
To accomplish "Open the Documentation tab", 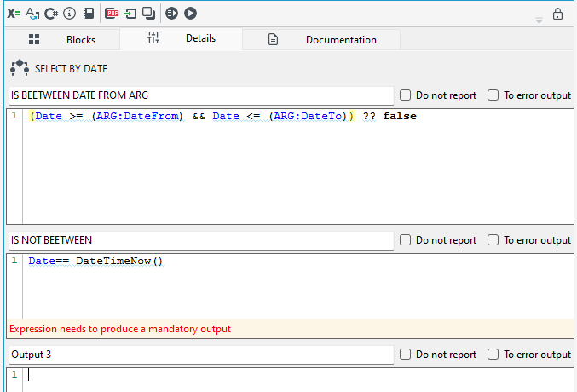I will click(x=321, y=40).
